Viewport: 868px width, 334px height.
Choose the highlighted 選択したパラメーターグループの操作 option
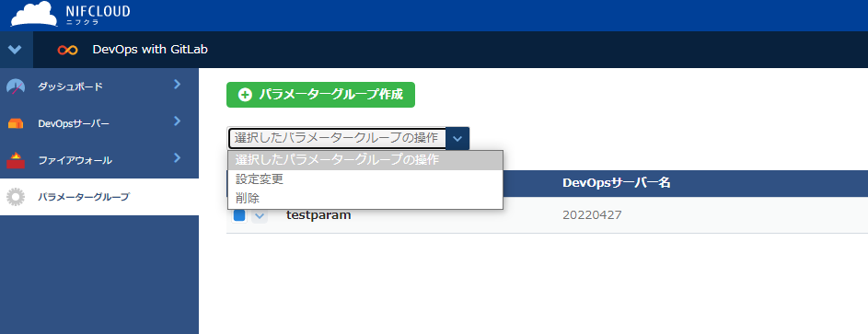(x=365, y=160)
